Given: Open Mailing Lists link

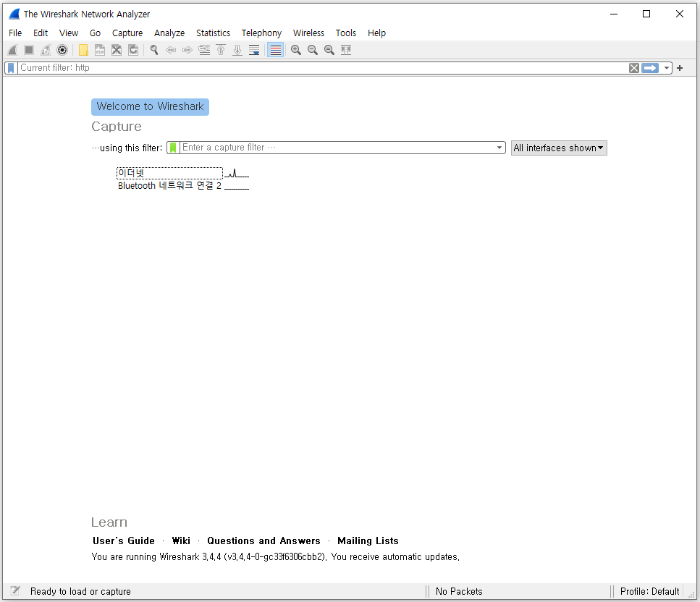Looking at the screenshot, I should pos(368,541).
